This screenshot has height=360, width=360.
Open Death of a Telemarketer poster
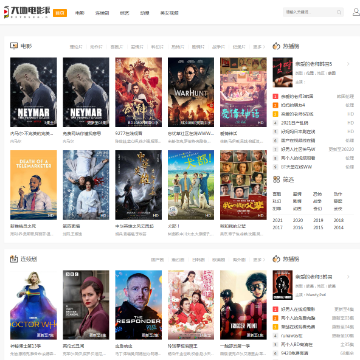coord(33,185)
